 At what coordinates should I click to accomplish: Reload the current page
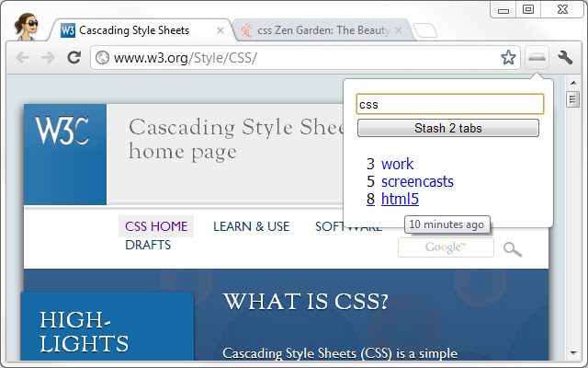[x=73, y=57]
